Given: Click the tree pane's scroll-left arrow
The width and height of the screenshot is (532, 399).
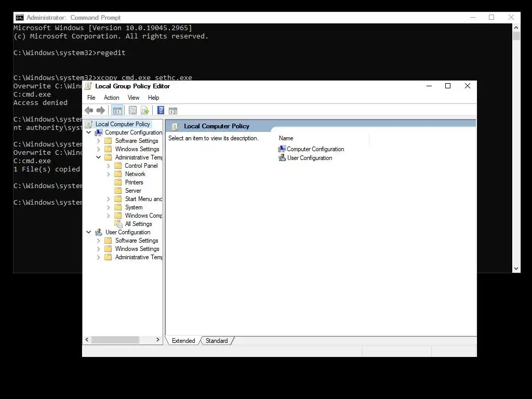Looking at the screenshot, I should tap(87, 340).
